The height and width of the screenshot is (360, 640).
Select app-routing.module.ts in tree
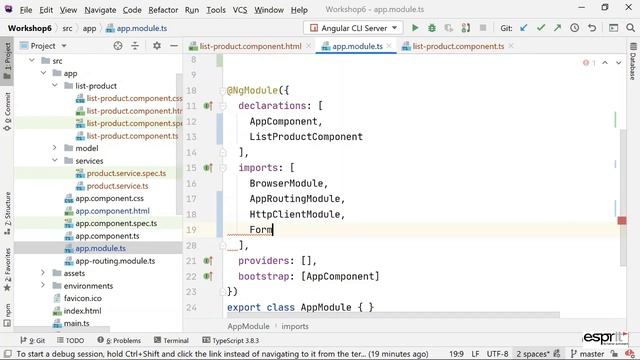click(115, 260)
